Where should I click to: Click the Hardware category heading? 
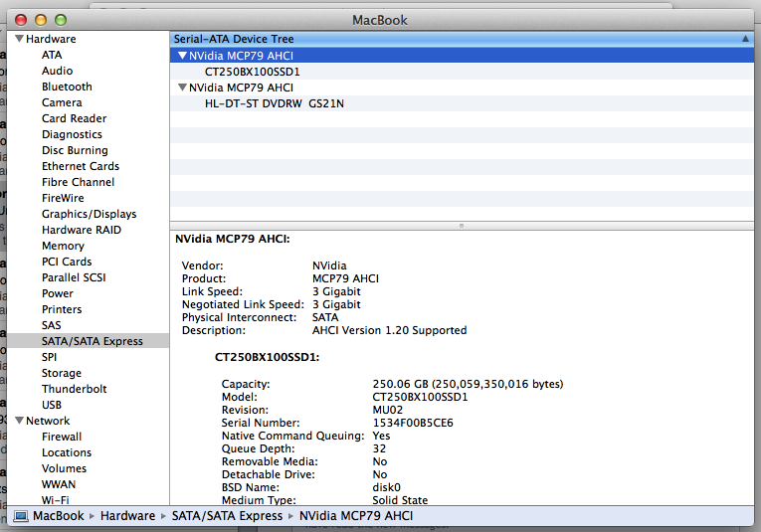click(51, 39)
